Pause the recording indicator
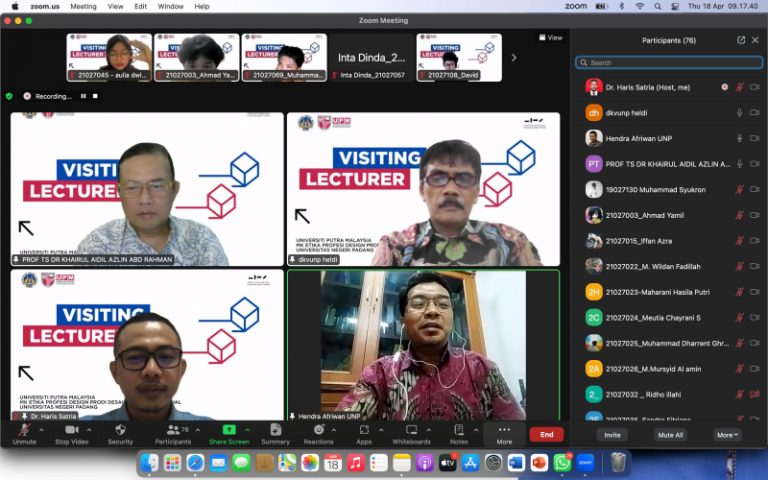This screenshot has height=480, width=768. click(x=83, y=96)
